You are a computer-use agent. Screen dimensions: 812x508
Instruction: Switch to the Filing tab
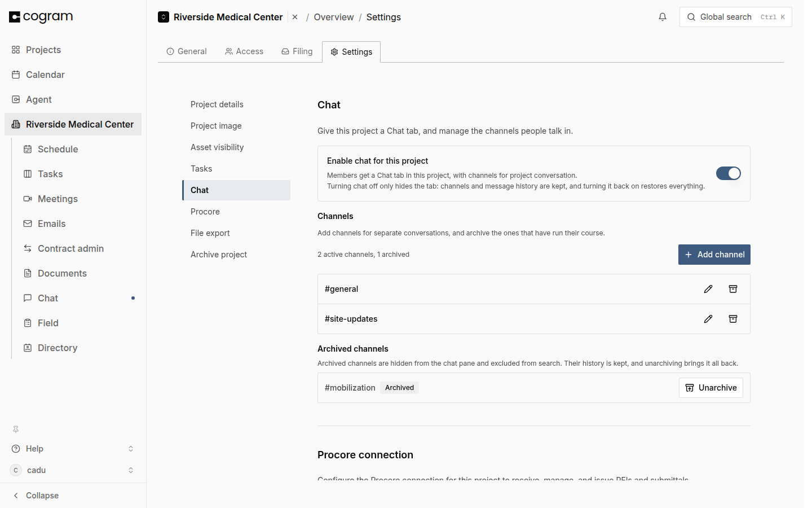[x=297, y=51]
